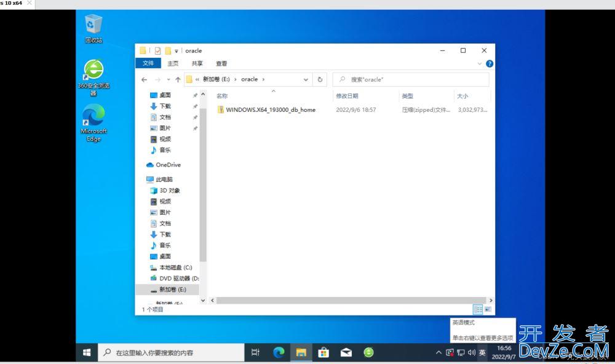Open recent locations dropdown arrow
The width and height of the screenshot is (615, 364).
(169, 80)
